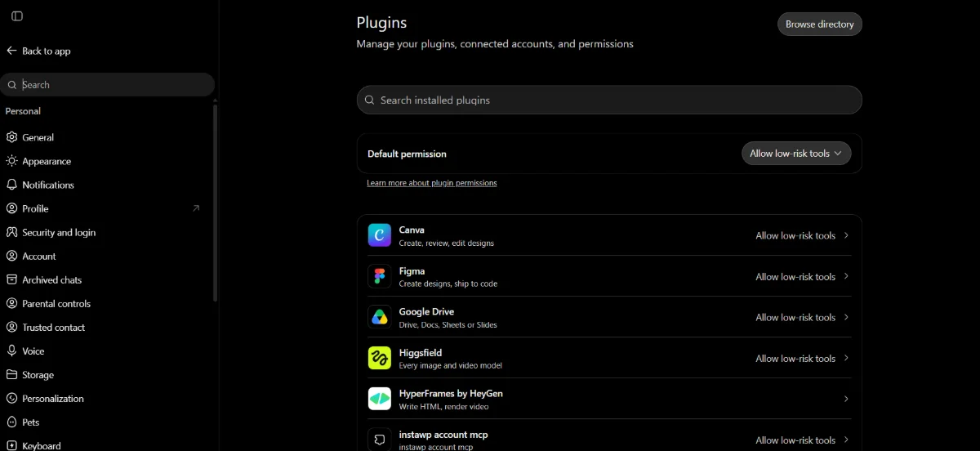Screen dimensions: 980x451
Task: Click the Canva plugin logo
Action: coord(379,235)
